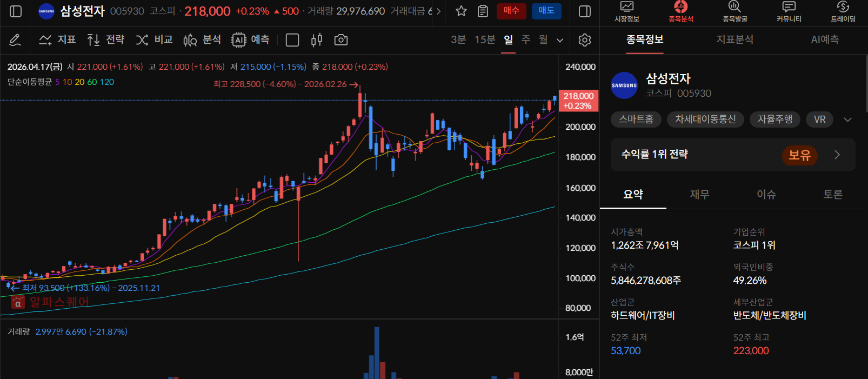This screenshot has width=868, height=379.
Task: Expand more chart interval options chevron
Action: click(x=560, y=41)
